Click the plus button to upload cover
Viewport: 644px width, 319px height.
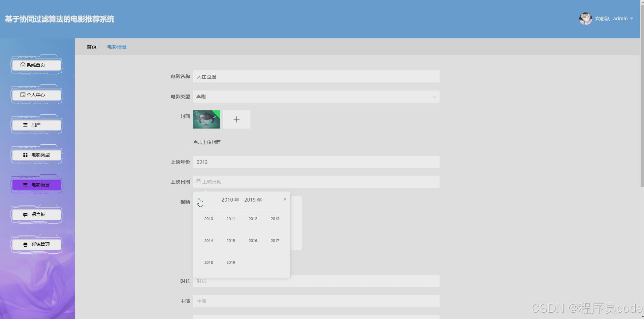[236, 119]
